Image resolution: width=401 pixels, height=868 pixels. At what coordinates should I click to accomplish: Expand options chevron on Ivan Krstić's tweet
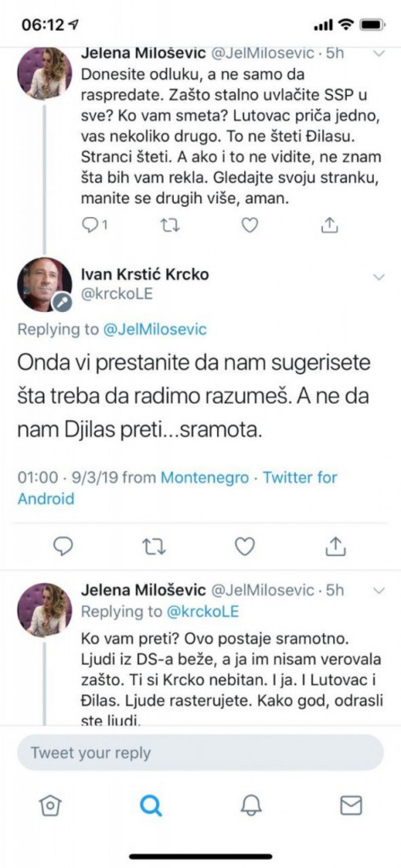pos(379,278)
